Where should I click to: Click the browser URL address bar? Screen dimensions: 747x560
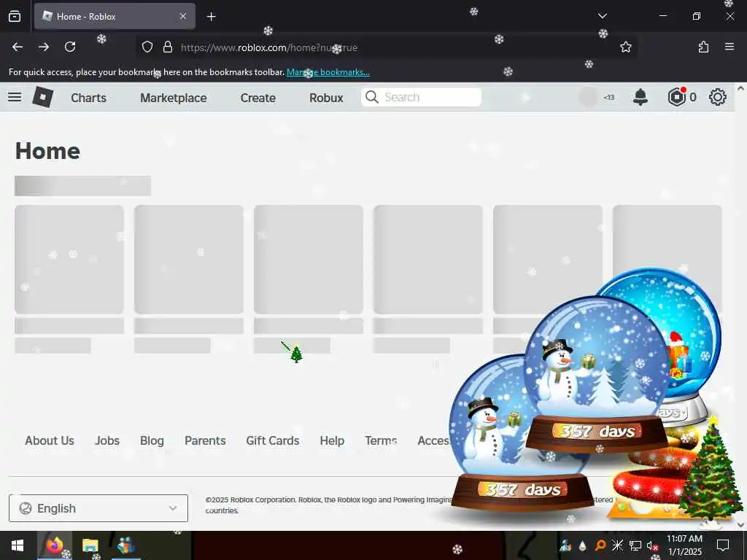[386, 47]
